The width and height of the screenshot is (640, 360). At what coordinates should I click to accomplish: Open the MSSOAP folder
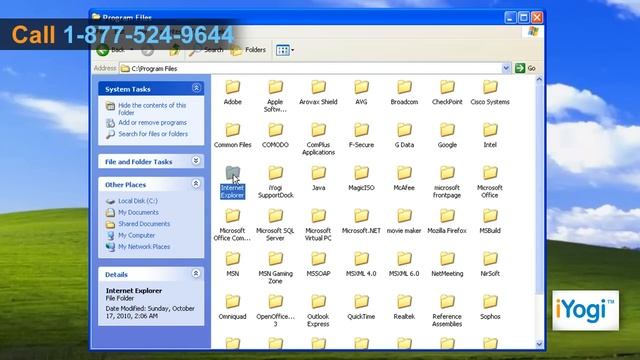(x=318, y=264)
